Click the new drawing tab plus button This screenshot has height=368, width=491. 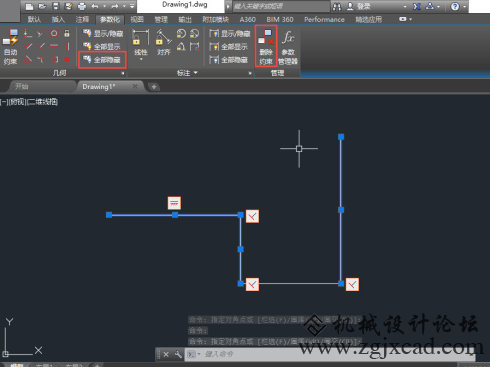pos(154,87)
